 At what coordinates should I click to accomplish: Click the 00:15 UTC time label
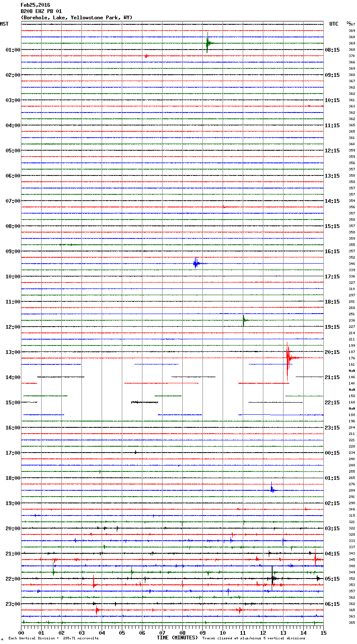332,453
